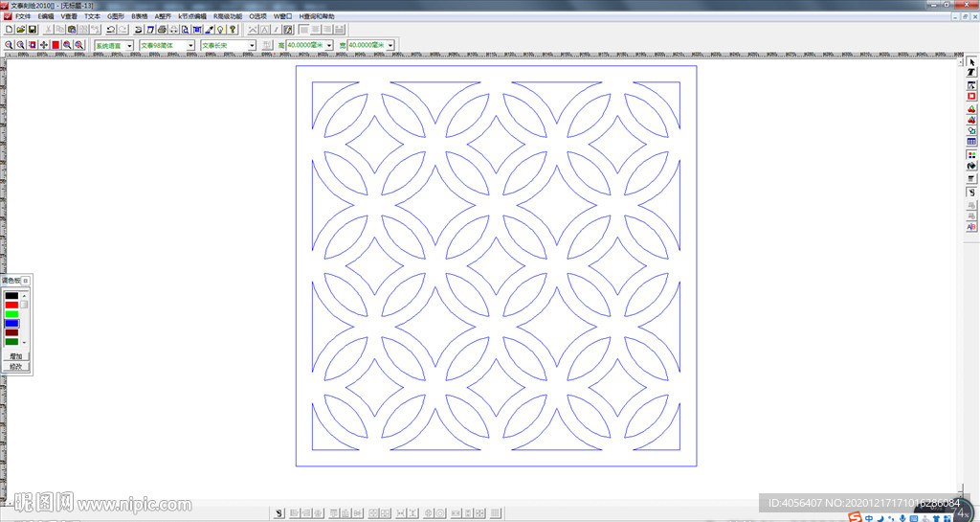Click the first magnifier zoom icon

[9, 45]
